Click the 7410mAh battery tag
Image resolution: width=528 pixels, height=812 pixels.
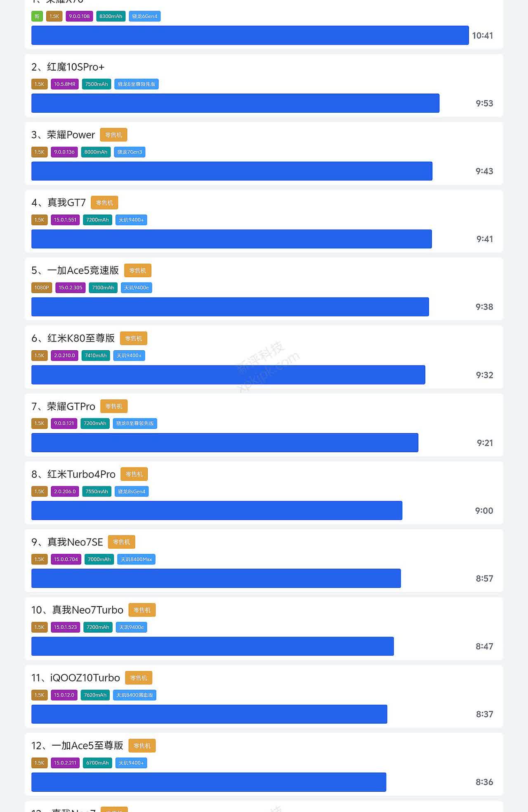[x=96, y=356]
